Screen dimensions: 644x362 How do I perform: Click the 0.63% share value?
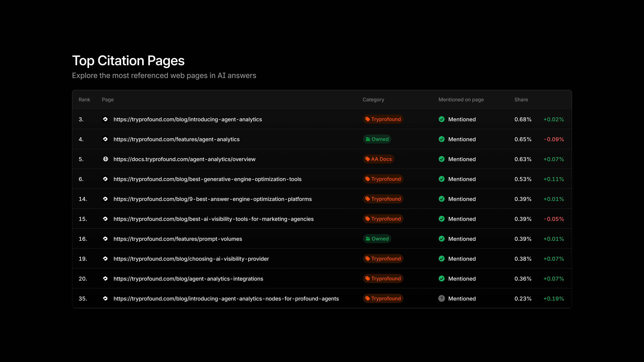(523, 159)
